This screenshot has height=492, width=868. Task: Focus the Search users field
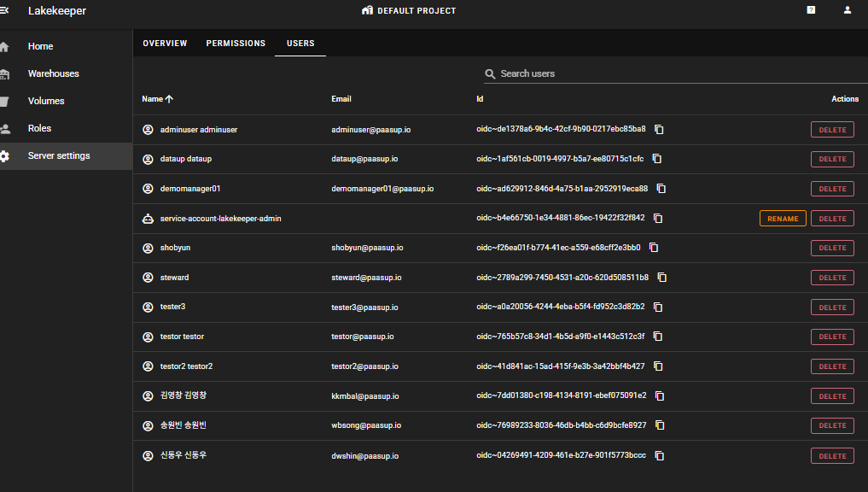tap(666, 74)
